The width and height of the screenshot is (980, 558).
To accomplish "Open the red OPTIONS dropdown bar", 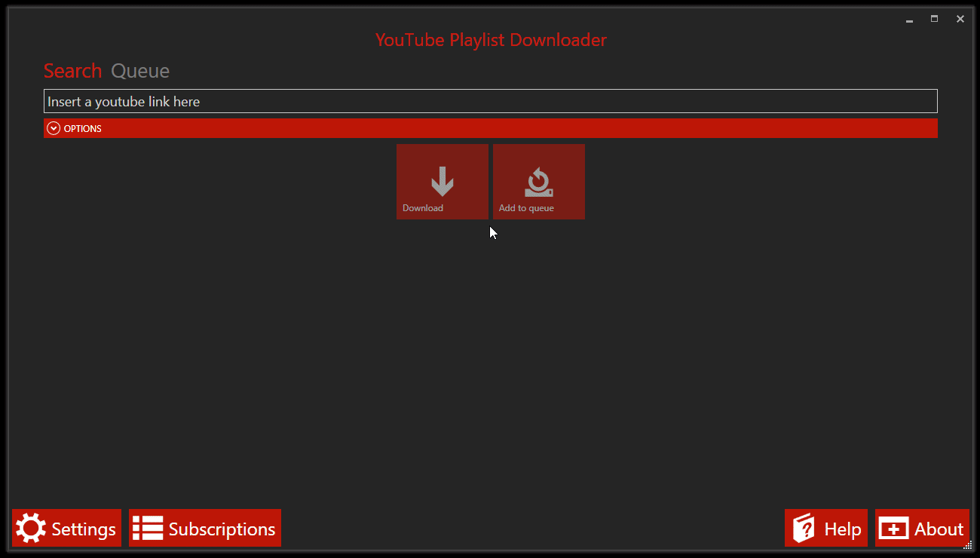I will pyautogui.click(x=490, y=127).
